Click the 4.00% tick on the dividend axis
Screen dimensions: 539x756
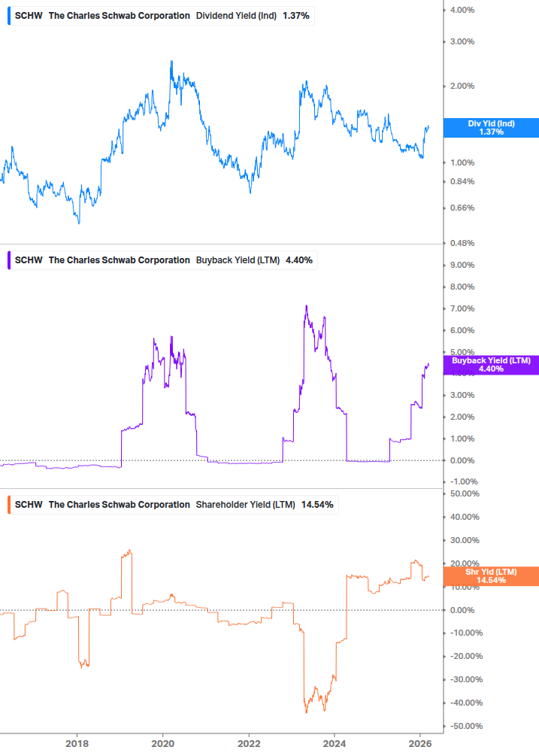[462, 10]
